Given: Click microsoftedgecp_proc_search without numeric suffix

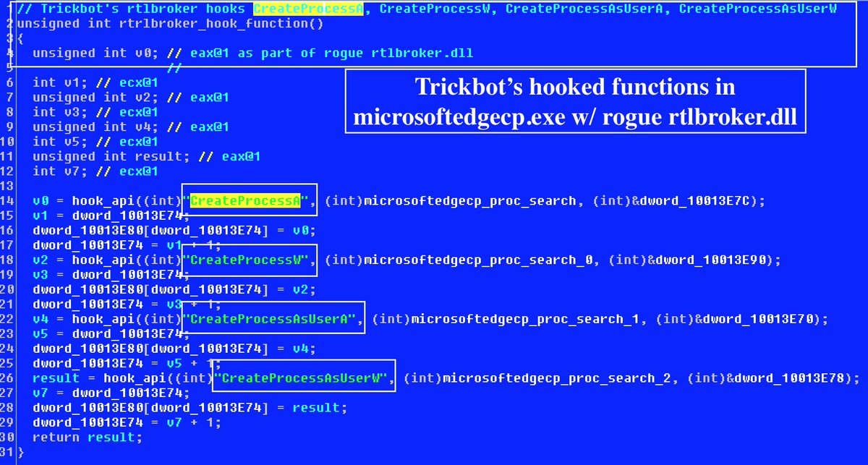Looking at the screenshot, I should [470, 201].
